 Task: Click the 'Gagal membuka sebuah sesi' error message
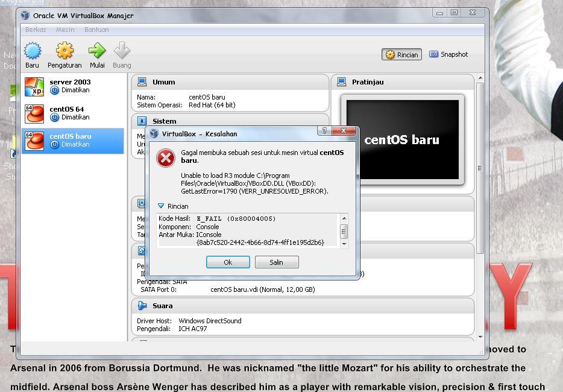[x=262, y=156]
